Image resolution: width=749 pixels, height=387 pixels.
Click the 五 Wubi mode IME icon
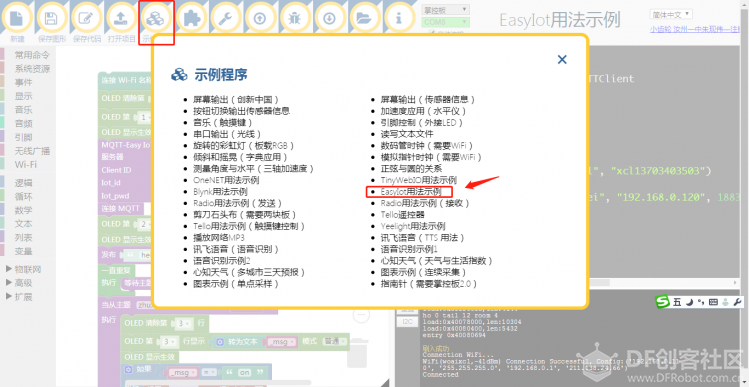coord(677,302)
